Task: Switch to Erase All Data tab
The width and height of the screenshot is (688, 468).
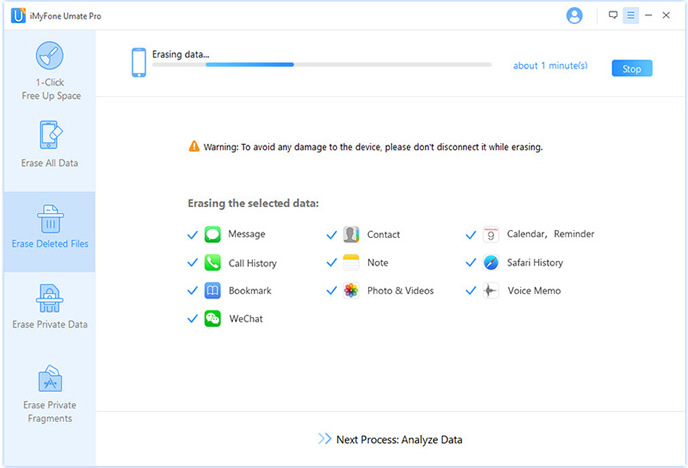Action: click(50, 163)
